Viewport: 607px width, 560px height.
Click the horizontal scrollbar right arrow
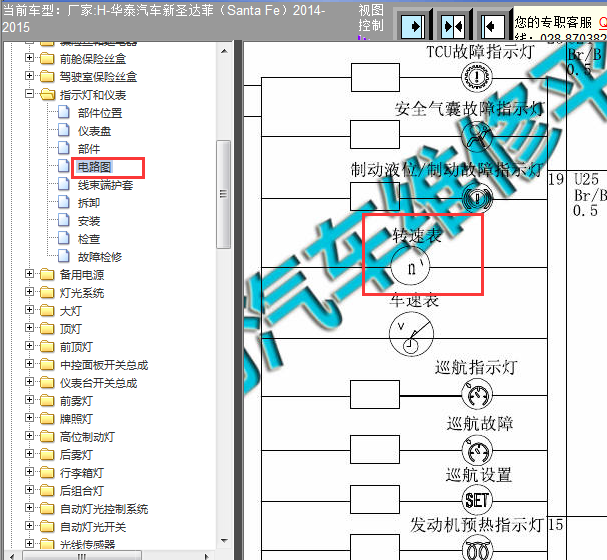click(207, 557)
